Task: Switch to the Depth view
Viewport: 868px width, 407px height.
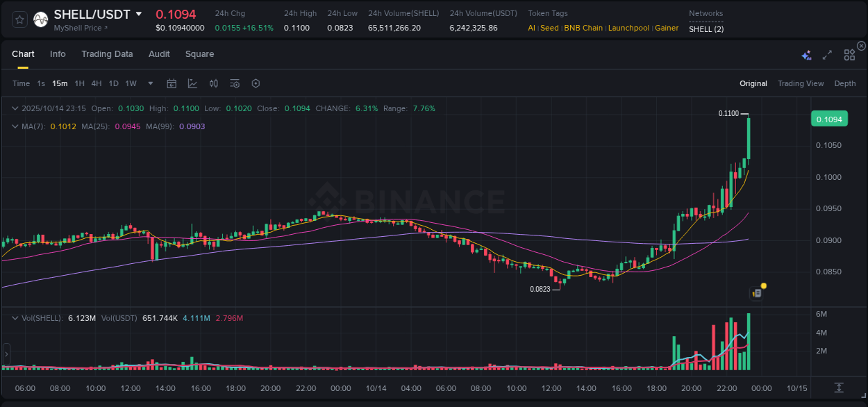Action: [x=845, y=83]
